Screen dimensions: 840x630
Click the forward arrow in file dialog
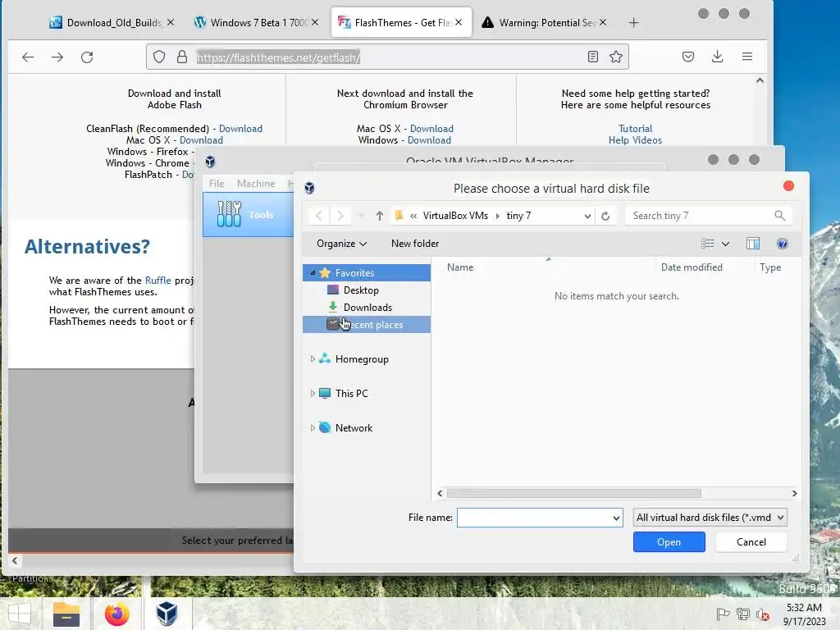click(340, 216)
